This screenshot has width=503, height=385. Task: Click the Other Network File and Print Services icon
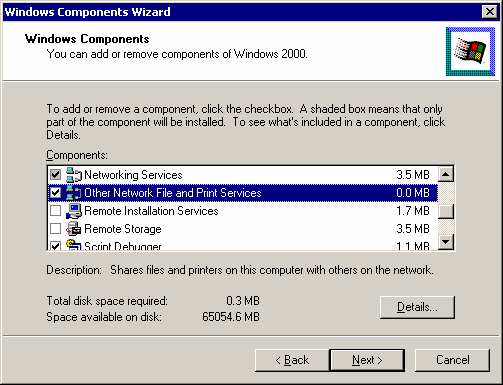coord(74,193)
